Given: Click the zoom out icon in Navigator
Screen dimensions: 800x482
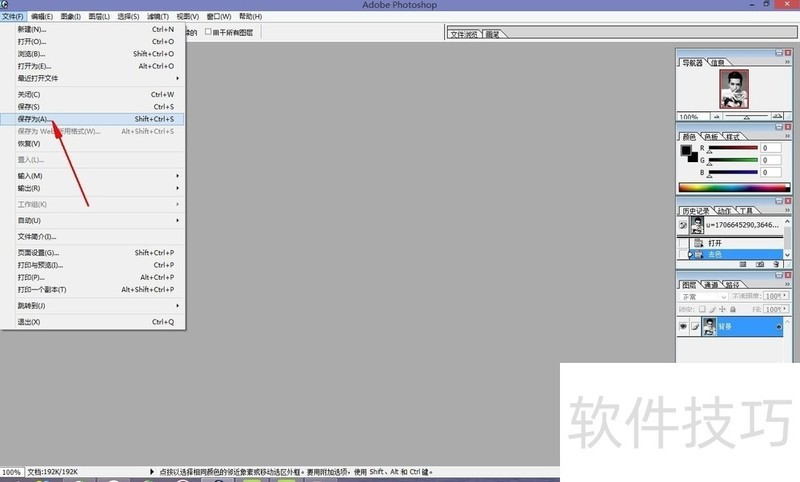Looking at the screenshot, I should pos(716,117).
